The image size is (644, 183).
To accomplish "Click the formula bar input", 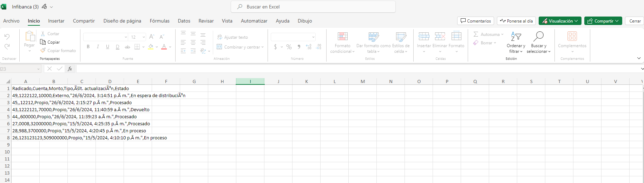I will point(358,69).
